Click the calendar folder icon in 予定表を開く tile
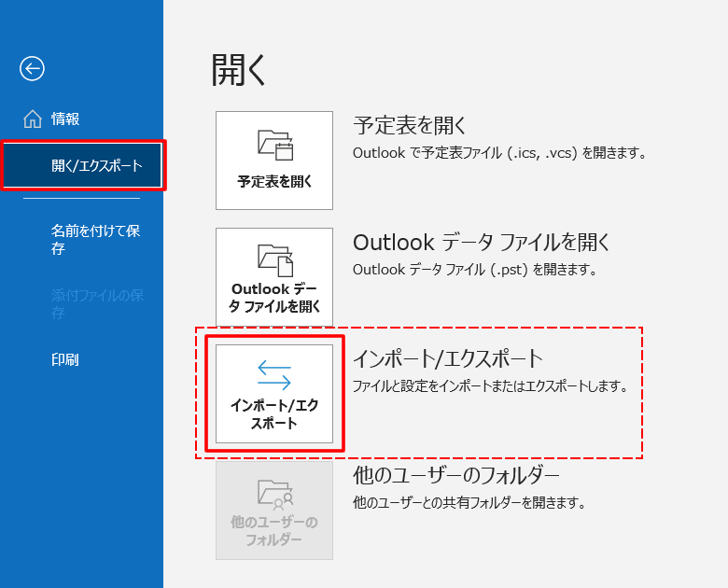The height and width of the screenshot is (588, 728). click(x=275, y=145)
